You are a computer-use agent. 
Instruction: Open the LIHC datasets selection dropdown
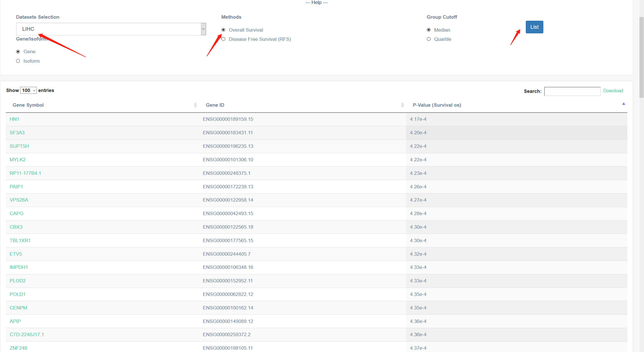tap(111, 29)
